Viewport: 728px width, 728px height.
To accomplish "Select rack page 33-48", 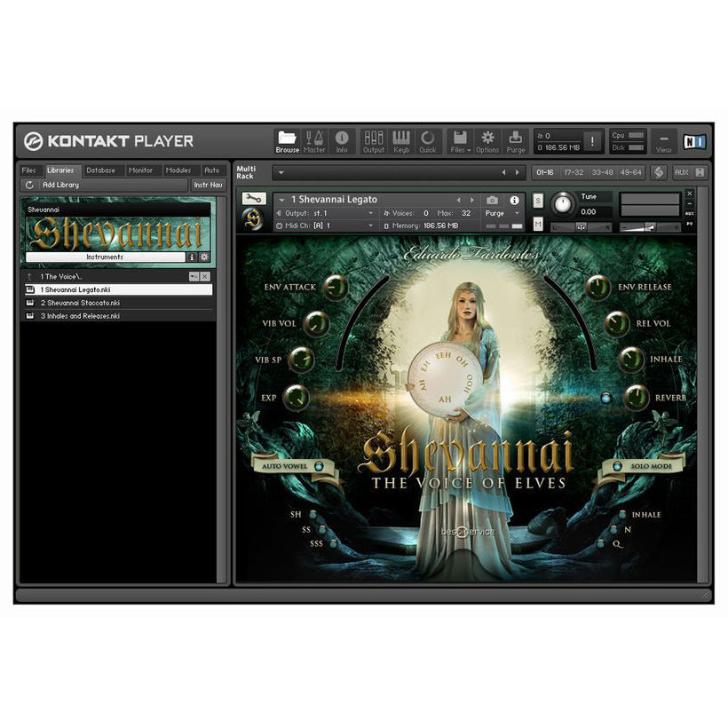I will (x=603, y=172).
